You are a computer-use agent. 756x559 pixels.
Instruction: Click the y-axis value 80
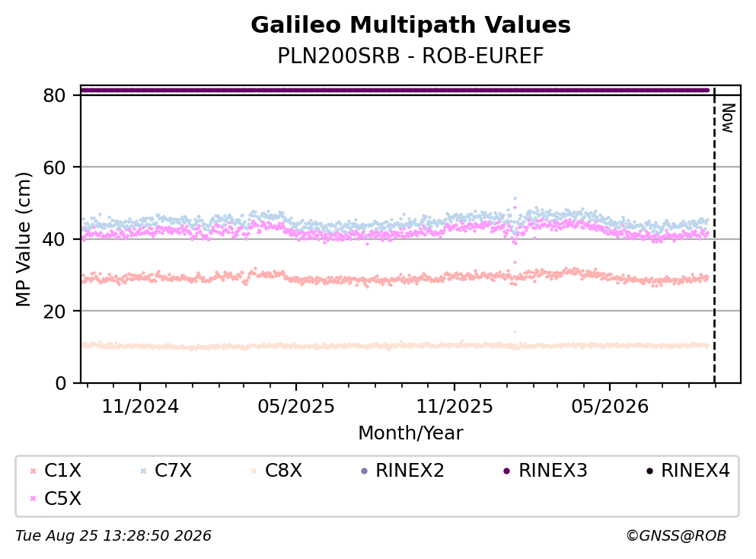point(54,95)
